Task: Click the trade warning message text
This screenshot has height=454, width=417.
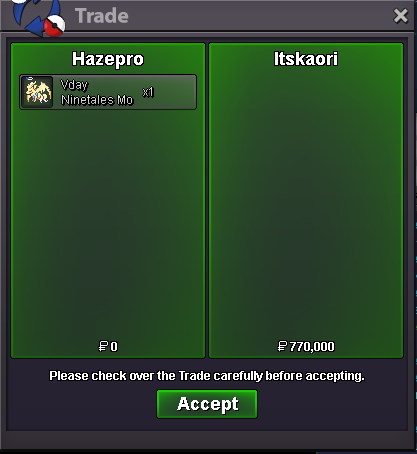Action: (x=207, y=376)
